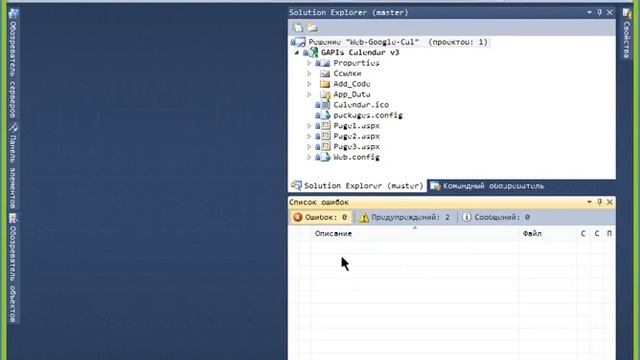The height and width of the screenshot is (360, 640).
Task: Click the Page2.aspx page icon
Action: coord(325,136)
